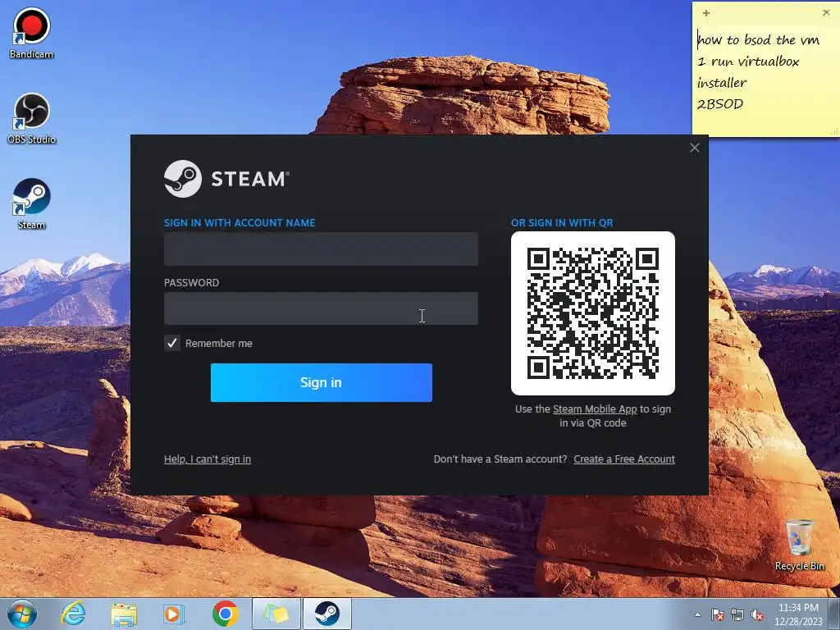The width and height of the screenshot is (840, 630).
Task: Select the Recycle Bin desktop icon
Action: [799, 546]
